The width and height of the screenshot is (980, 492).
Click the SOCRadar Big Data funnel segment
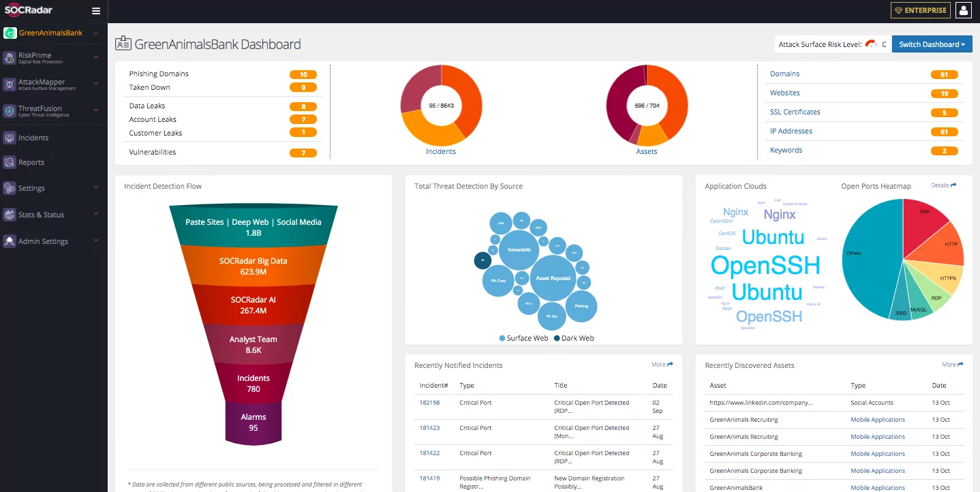tap(253, 265)
